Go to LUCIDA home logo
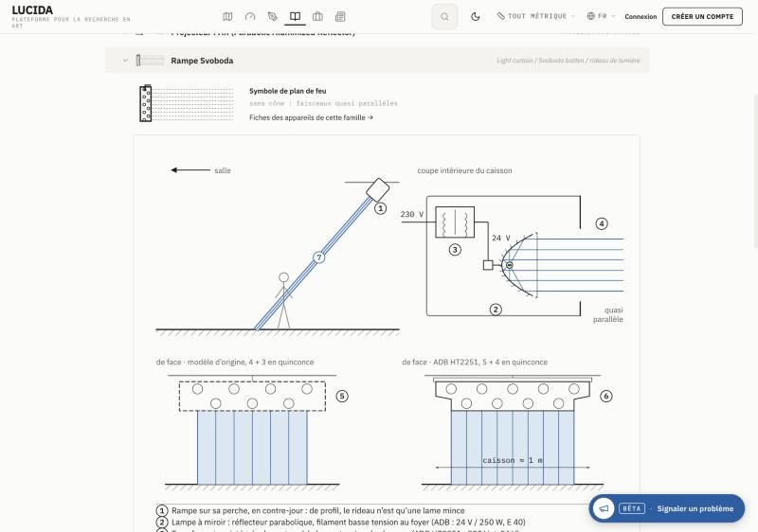 point(32,10)
